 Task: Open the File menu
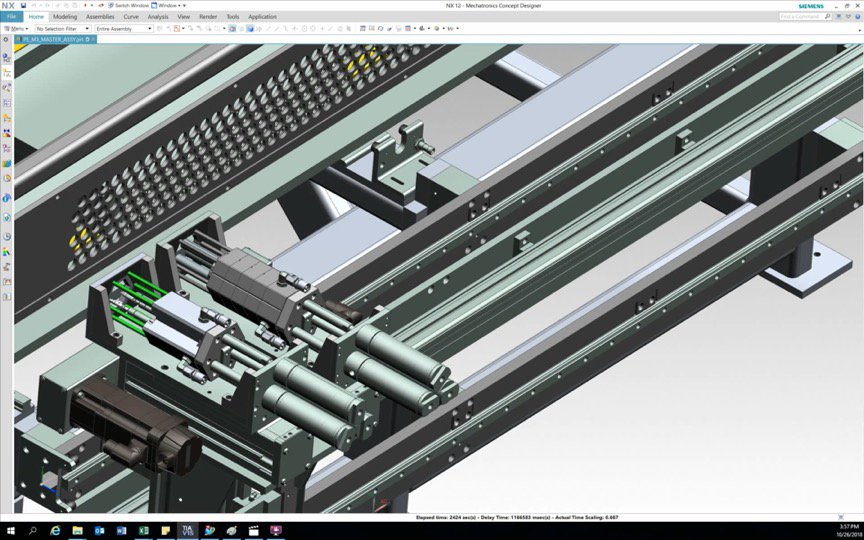(x=12, y=17)
